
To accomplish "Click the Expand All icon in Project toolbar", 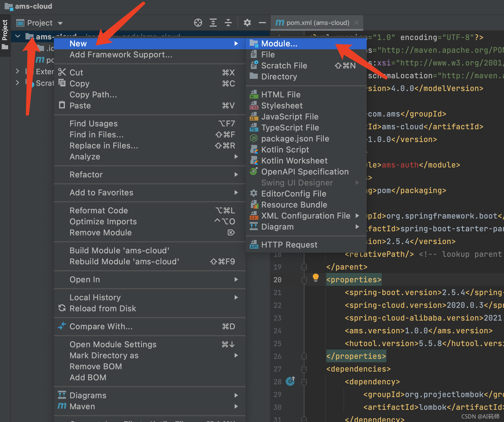I will click(x=213, y=23).
